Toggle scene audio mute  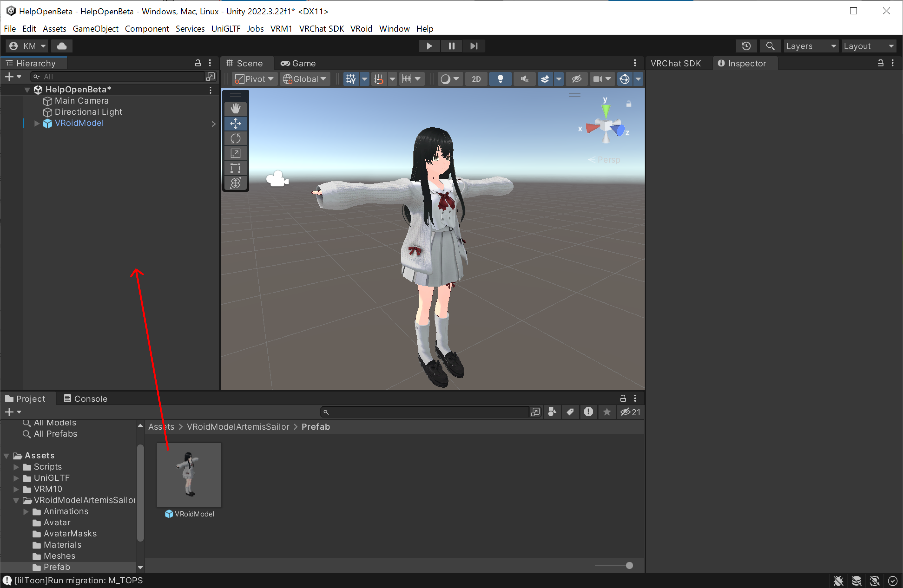pos(525,79)
